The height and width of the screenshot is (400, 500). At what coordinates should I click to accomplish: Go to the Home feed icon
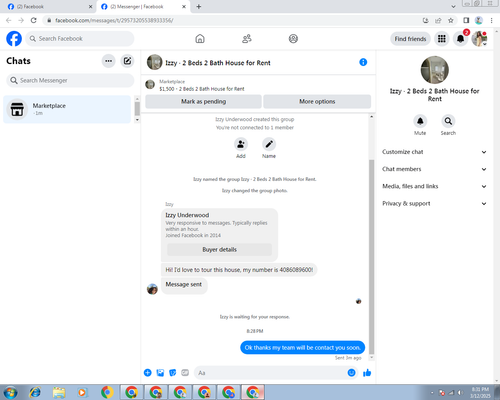[200, 39]
